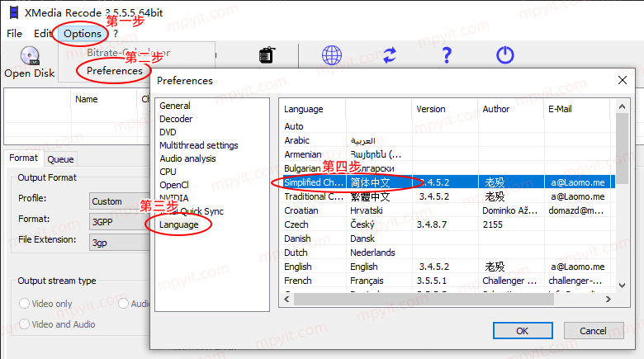The width and height of the screenshot is (644, 359).
Task: Switch to the Format tab
Action: click(23, 158)
